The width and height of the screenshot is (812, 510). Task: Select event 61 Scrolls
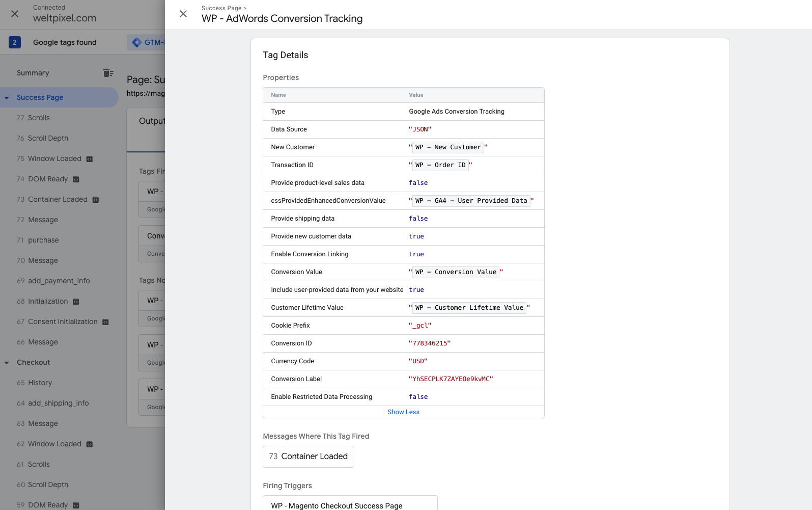(33, 464)
